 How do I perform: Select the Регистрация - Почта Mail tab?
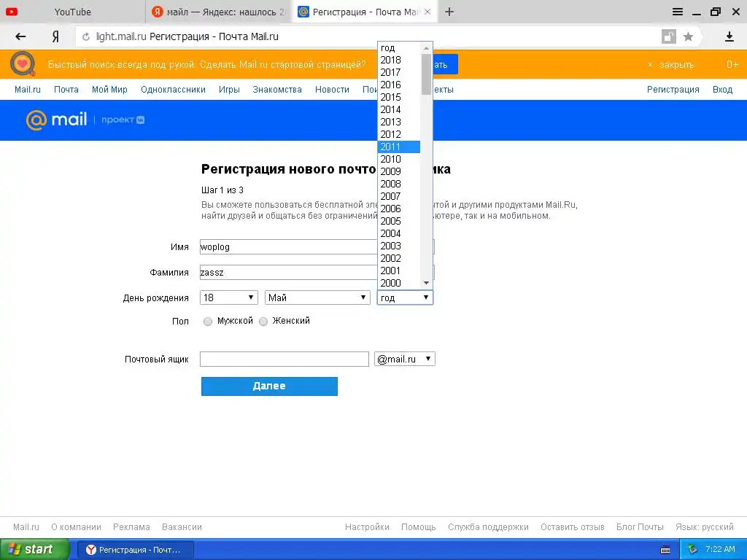365,12
